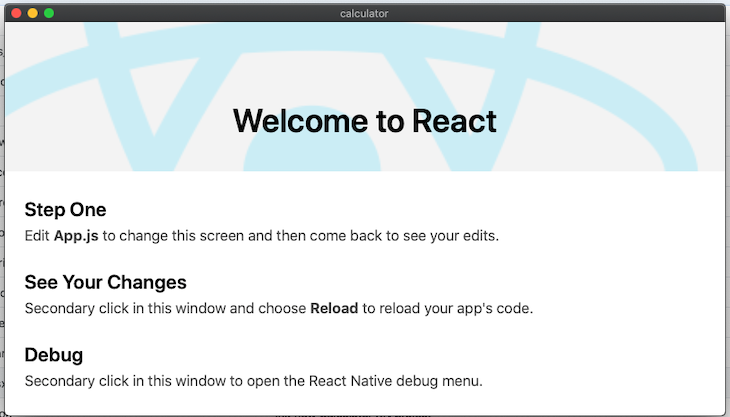This screenshot has width=730, height=417.
Task: Select the 'Step One' section title
Action: click(65, 210)
